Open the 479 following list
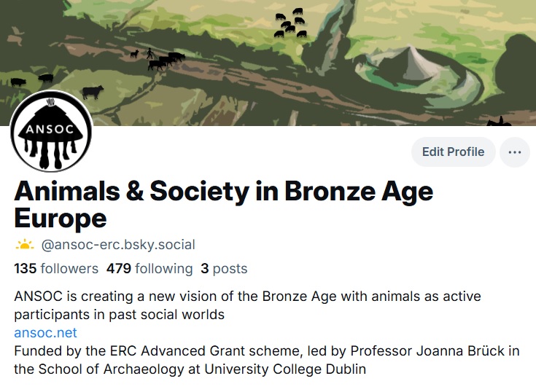 click(x=149, y=268)
